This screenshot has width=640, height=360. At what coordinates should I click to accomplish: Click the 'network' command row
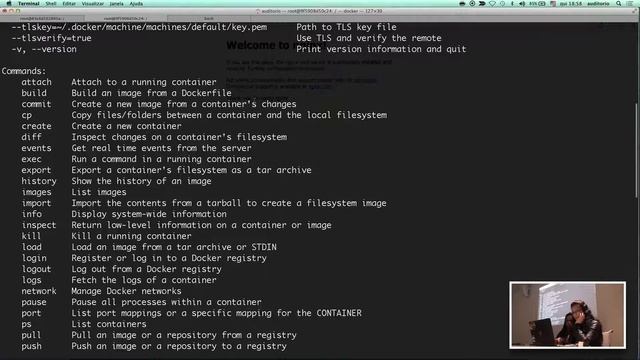click(101, 291)
